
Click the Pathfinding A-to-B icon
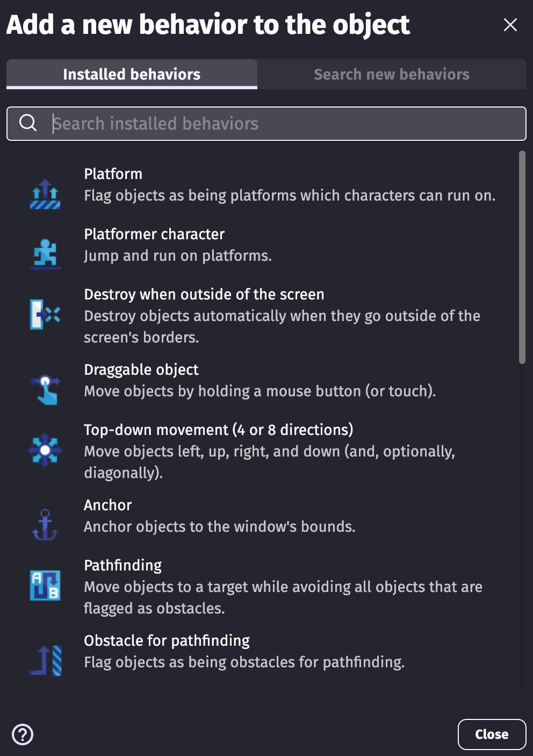[x=45, y=585]
